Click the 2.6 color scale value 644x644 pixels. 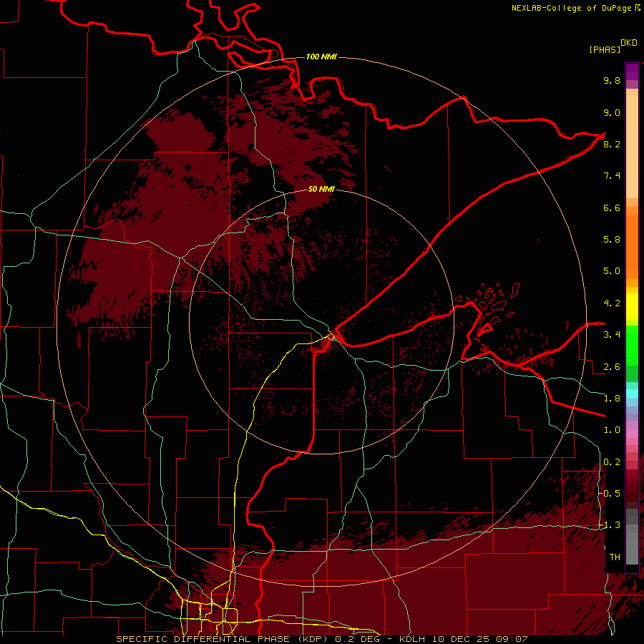coord(612,367)
